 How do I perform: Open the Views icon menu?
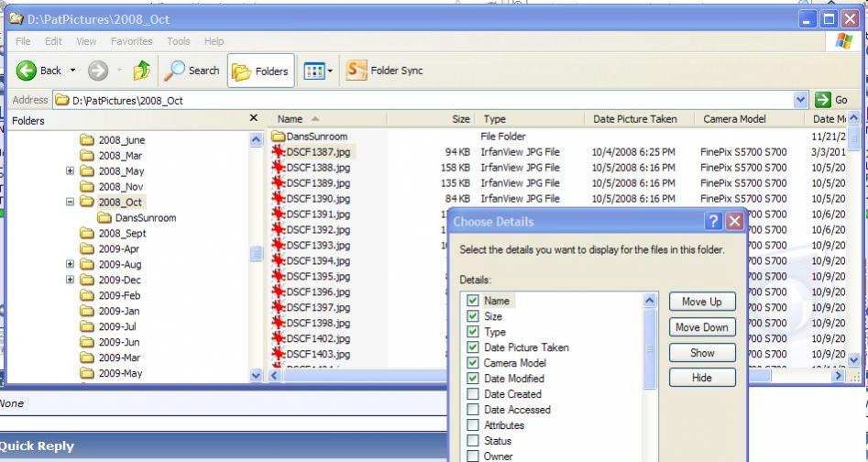pos(313,71)
